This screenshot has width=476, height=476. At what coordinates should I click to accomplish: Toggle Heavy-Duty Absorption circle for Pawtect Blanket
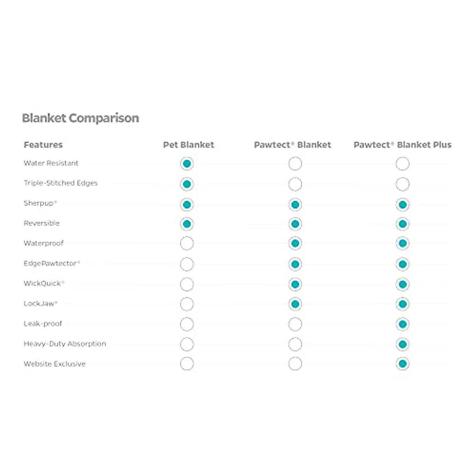pos(295,344)
